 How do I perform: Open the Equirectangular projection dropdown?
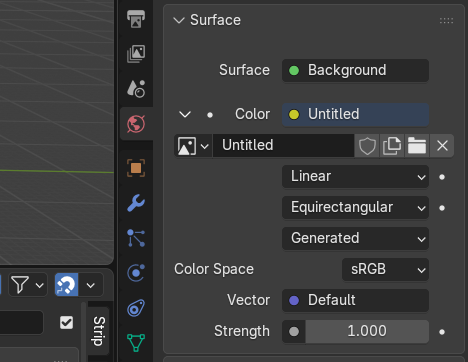(355, 207)
